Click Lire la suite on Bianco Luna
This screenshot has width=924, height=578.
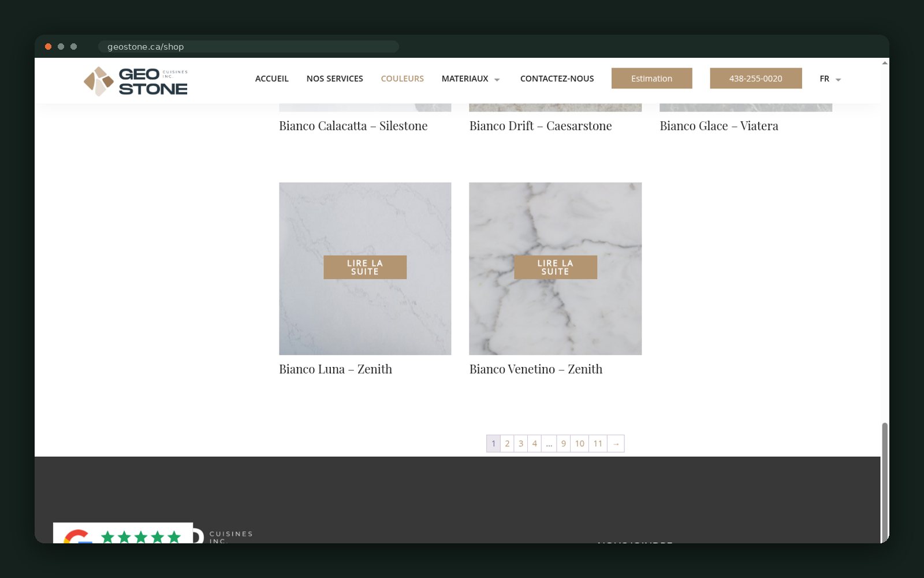click(365, 267)
